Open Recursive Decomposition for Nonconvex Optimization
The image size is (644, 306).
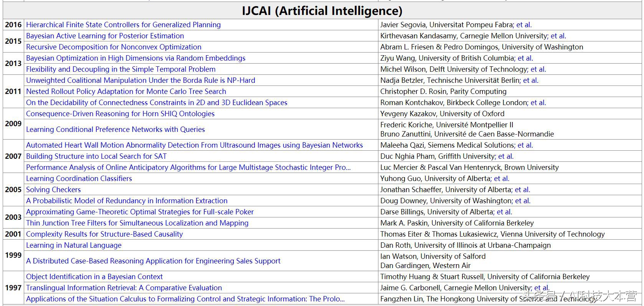(x=114, y=47)
